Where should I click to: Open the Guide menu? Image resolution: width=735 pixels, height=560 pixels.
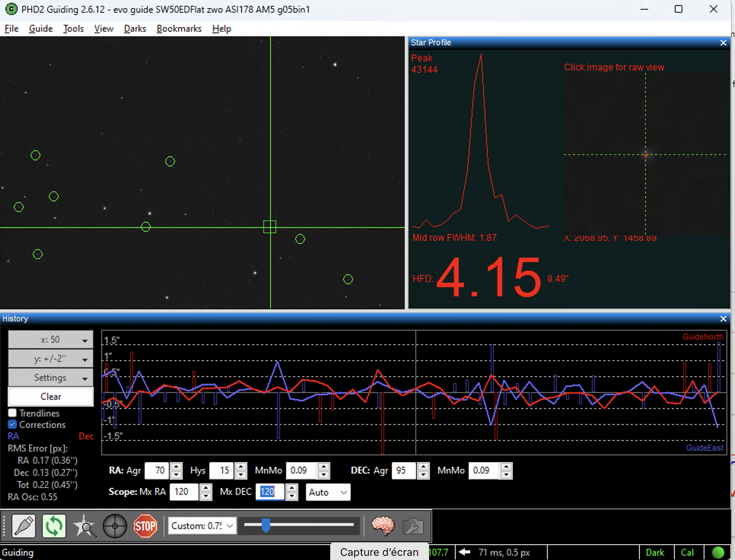(41, 29)
